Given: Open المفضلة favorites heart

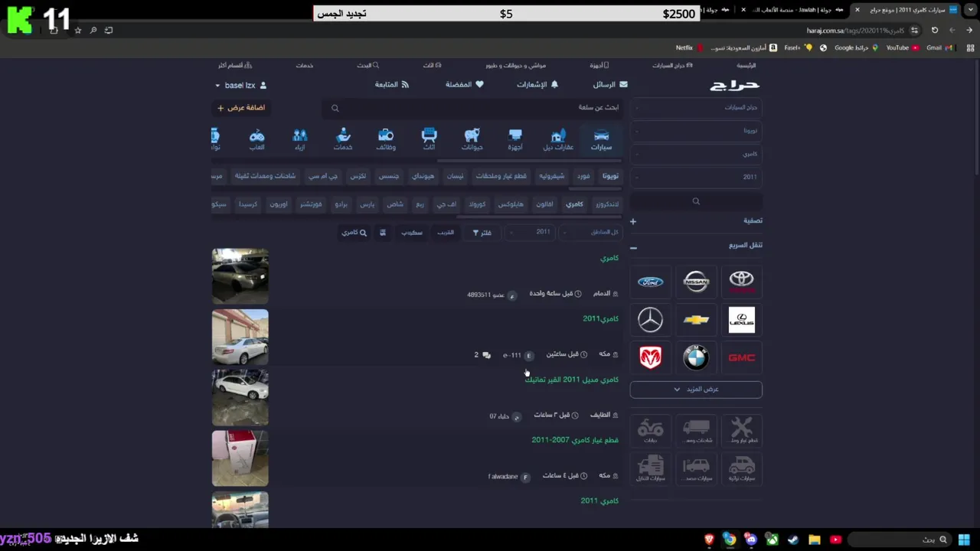Looking at the screenshot, I should [465, 85].
